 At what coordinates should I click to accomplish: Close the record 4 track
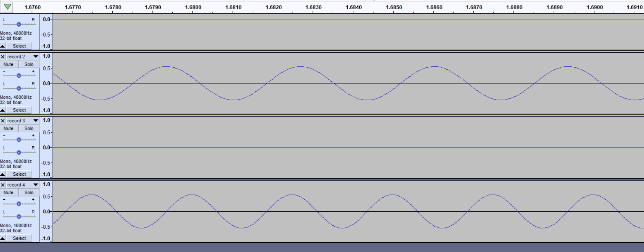point(3,185)
